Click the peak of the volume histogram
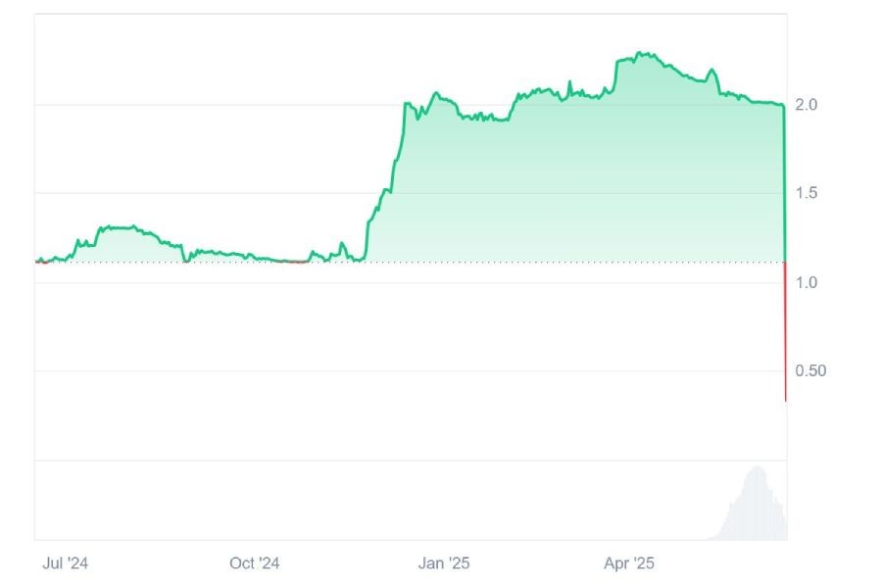 (756, 467)
